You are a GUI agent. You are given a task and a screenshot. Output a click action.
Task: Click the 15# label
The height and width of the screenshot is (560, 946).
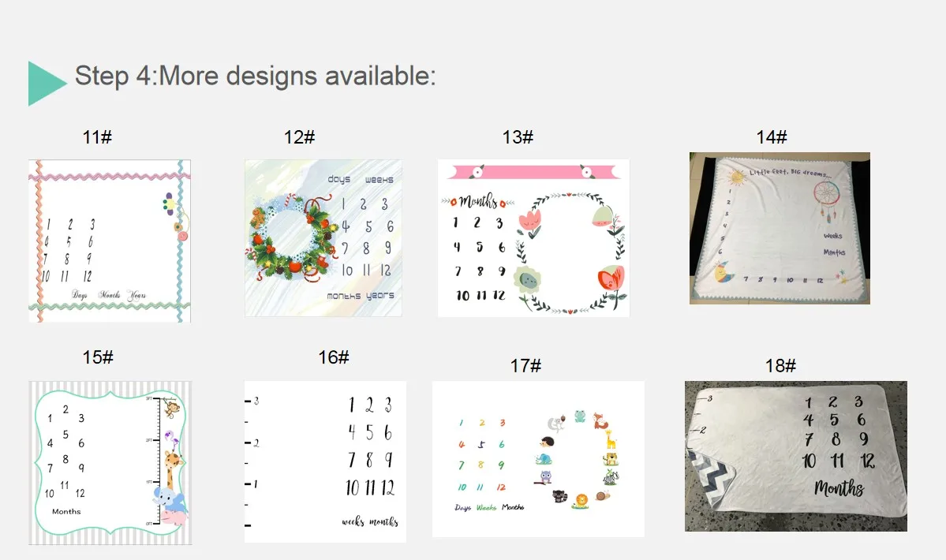point(98,357)
